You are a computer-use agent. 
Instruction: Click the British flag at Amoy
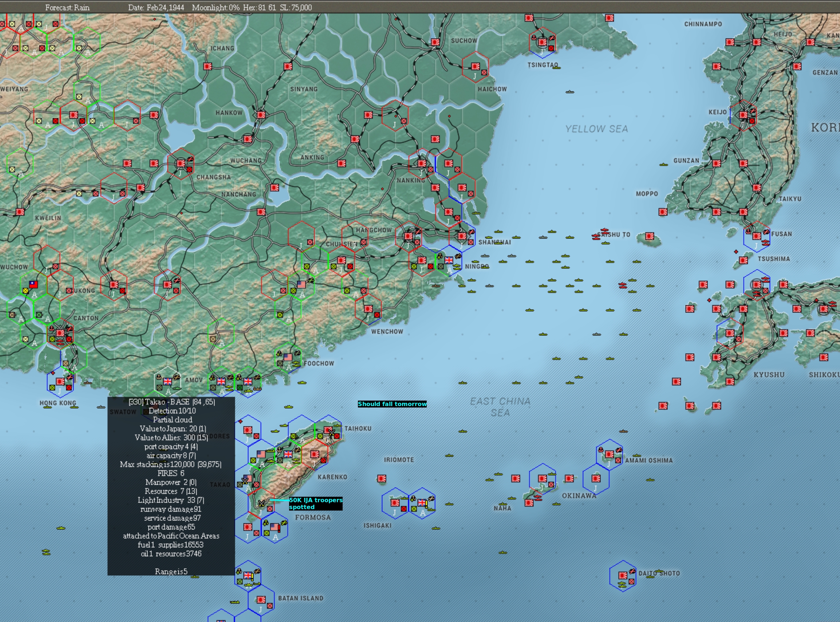tap(167, 381)
